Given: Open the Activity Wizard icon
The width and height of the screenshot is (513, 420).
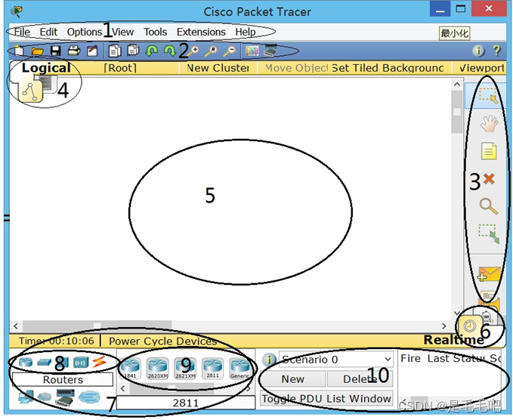Looking at the screenshot, I should [92, 51].
